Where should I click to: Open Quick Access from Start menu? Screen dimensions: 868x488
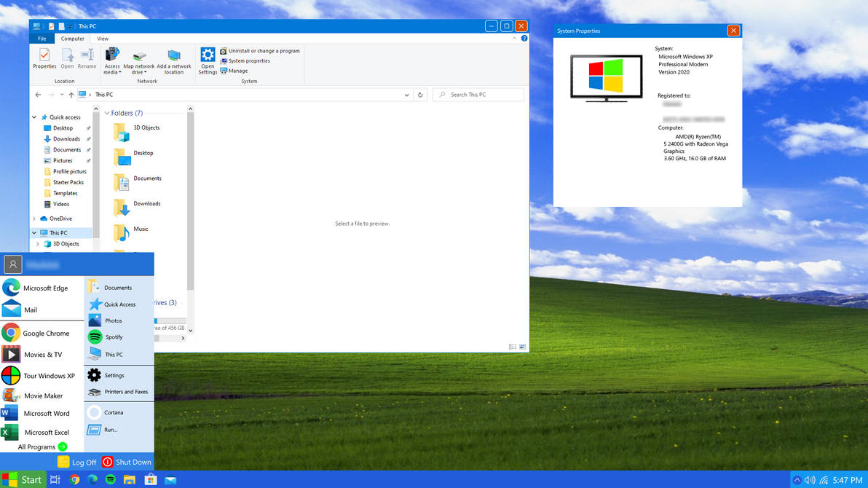click(112, 304)
